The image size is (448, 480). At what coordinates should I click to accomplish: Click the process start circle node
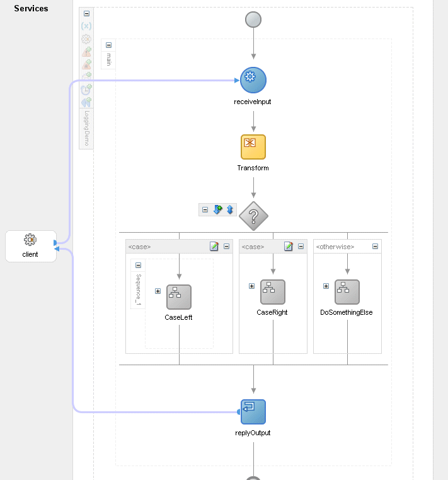[x=253, y=20]
